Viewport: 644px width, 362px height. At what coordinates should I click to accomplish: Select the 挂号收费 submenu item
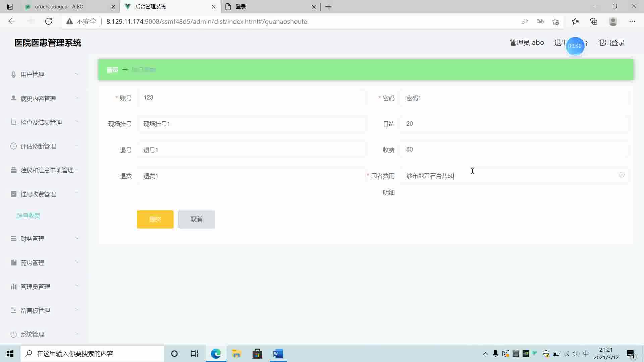(29, 215)
